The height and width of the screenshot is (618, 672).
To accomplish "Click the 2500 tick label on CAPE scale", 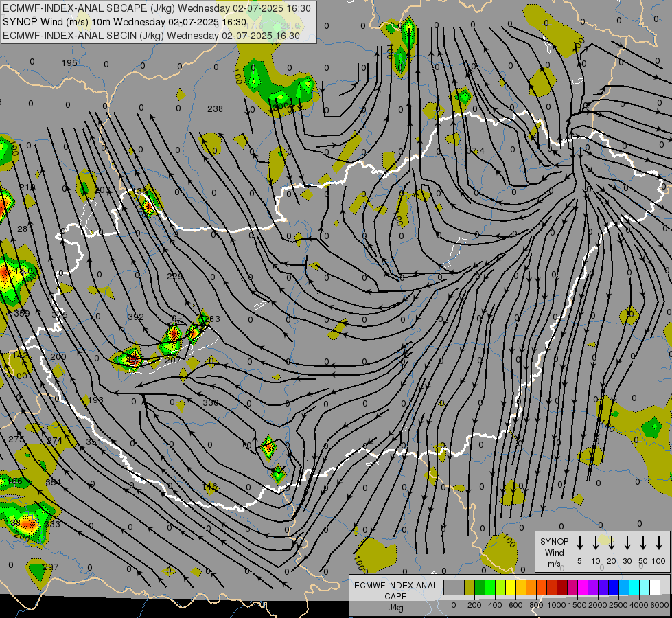I will click(618, 605).
